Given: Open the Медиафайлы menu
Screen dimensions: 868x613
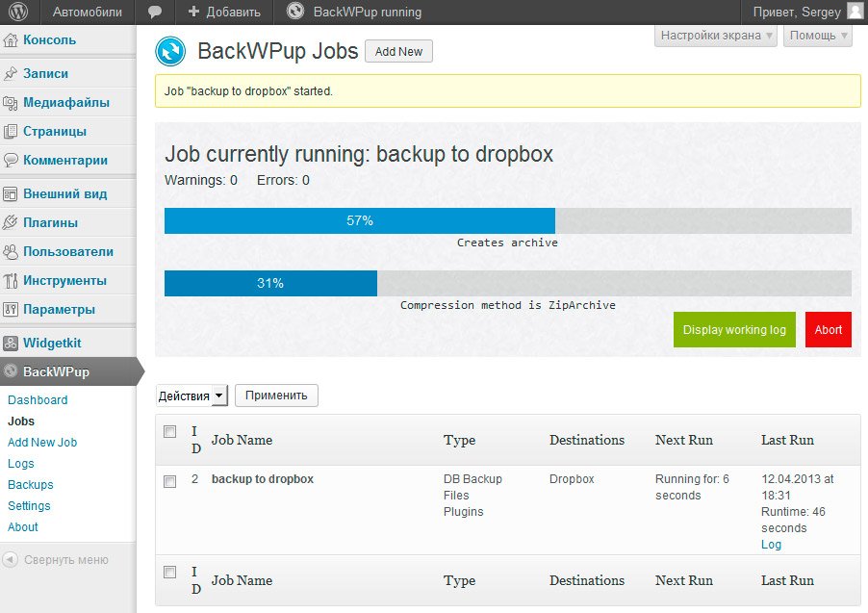Looking at the screenshot, I should click(66, 102).
